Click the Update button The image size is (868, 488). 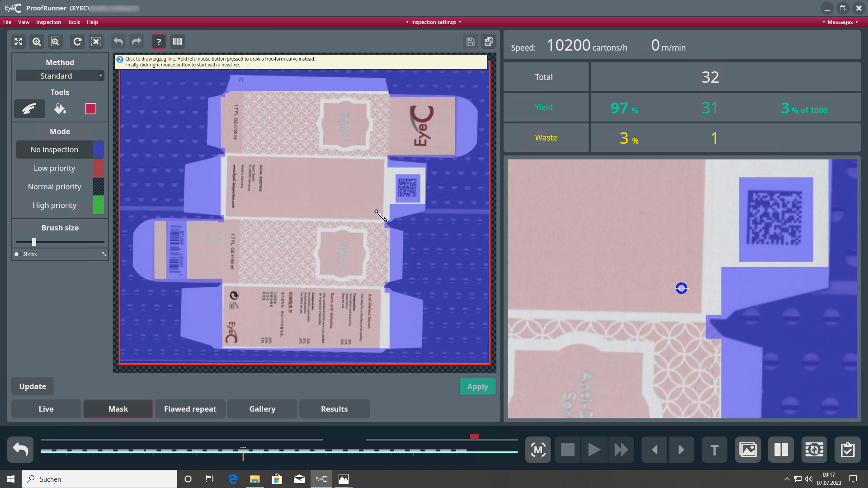point(33,386)
